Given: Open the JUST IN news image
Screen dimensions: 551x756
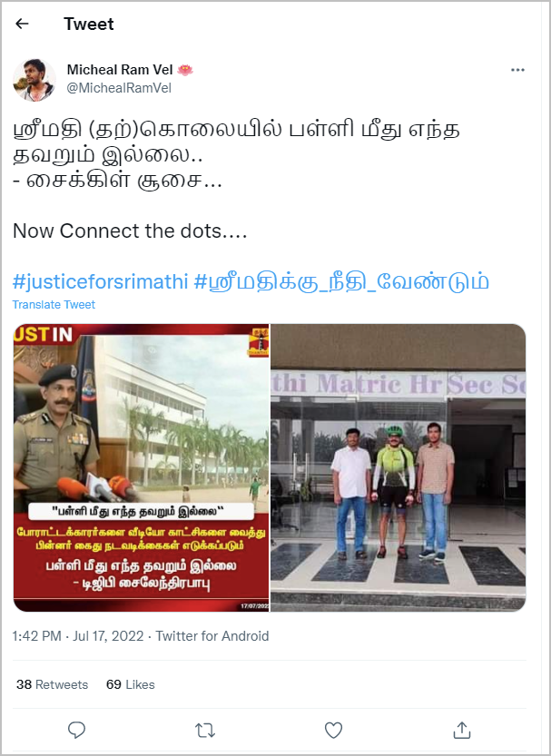Looking at the screenshot, I should [142, 467].
